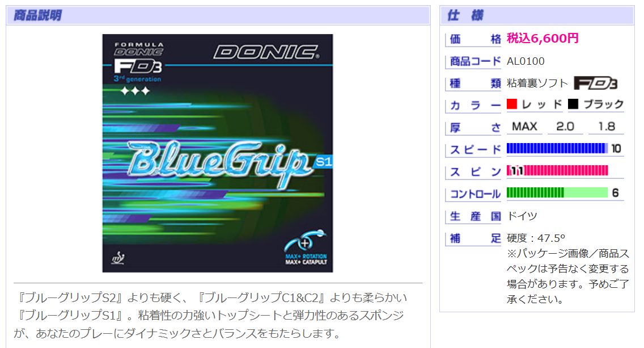Screen dimensions: 644x348
Task: Click the 1.8 thickness option
Action: click(x=607, y=127)
